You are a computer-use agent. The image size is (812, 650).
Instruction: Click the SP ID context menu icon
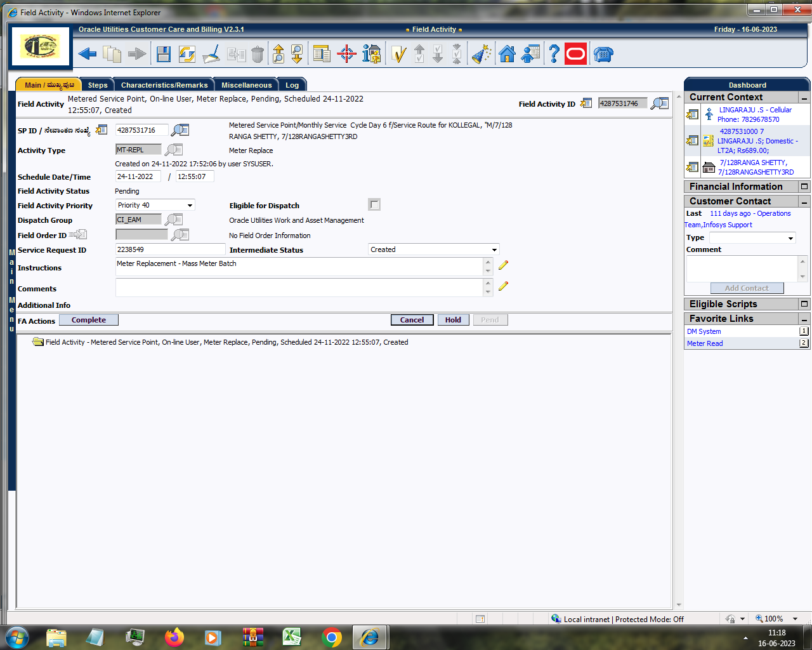(101, 130)
